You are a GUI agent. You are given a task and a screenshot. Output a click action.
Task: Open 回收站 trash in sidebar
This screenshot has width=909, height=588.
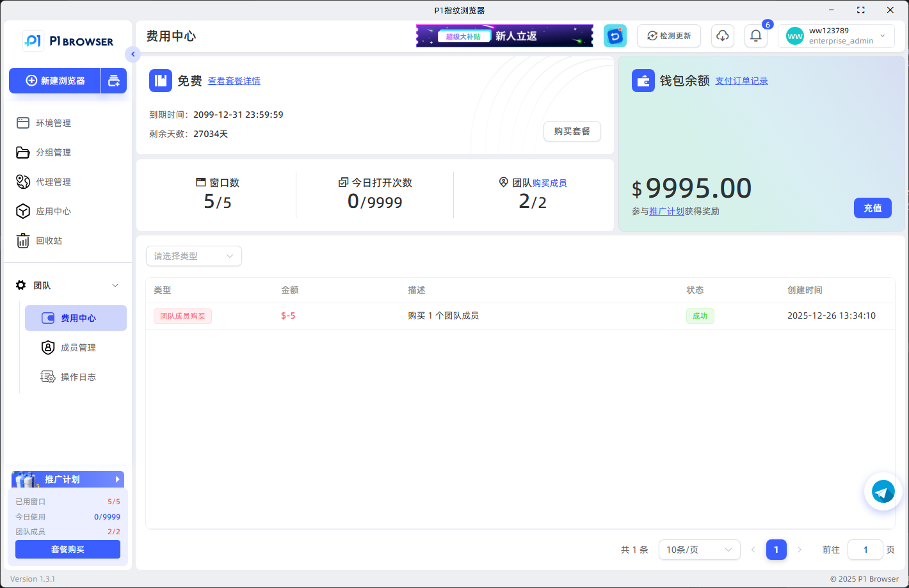click(49, 241)
